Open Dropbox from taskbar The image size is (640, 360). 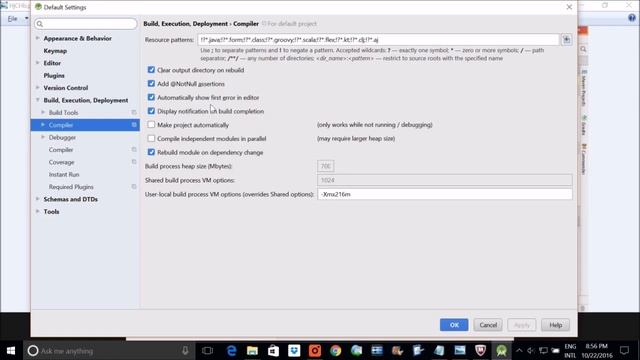[294, 351]
